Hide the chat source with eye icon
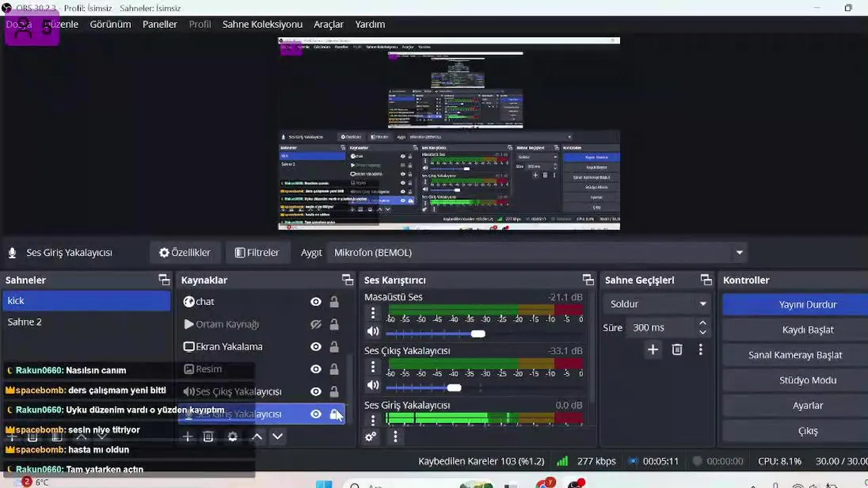Viewport: 868px width, 488px height. click(316, 302)
